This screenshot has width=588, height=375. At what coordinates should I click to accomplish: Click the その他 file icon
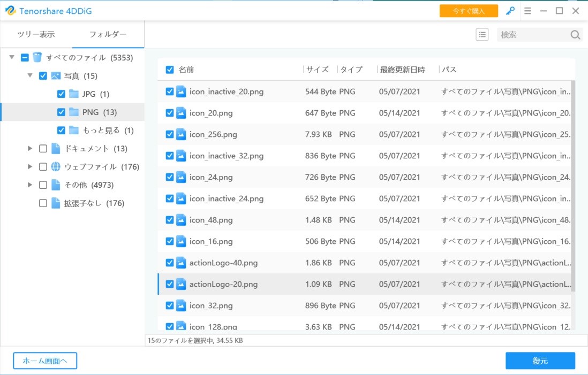point(56,185)
